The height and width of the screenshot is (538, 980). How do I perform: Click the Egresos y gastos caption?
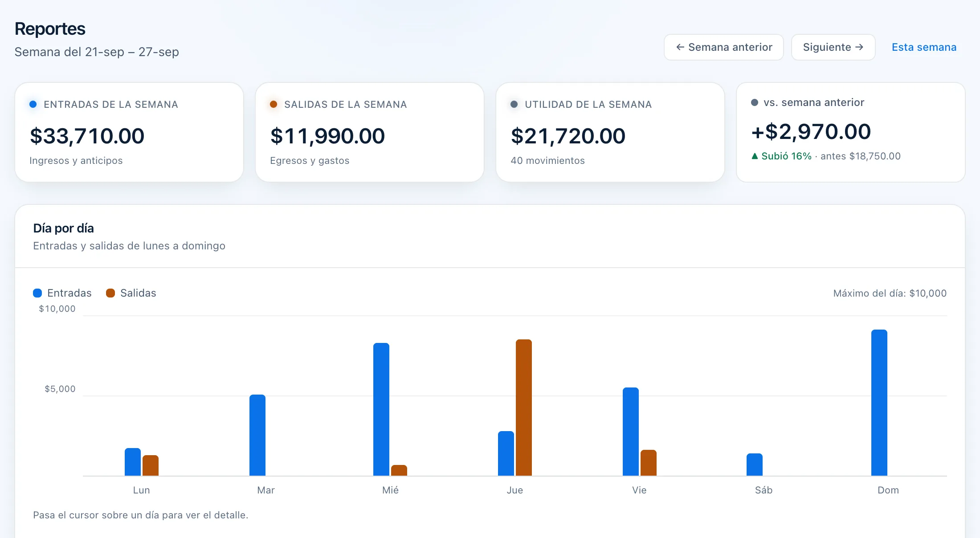point(310,161)
